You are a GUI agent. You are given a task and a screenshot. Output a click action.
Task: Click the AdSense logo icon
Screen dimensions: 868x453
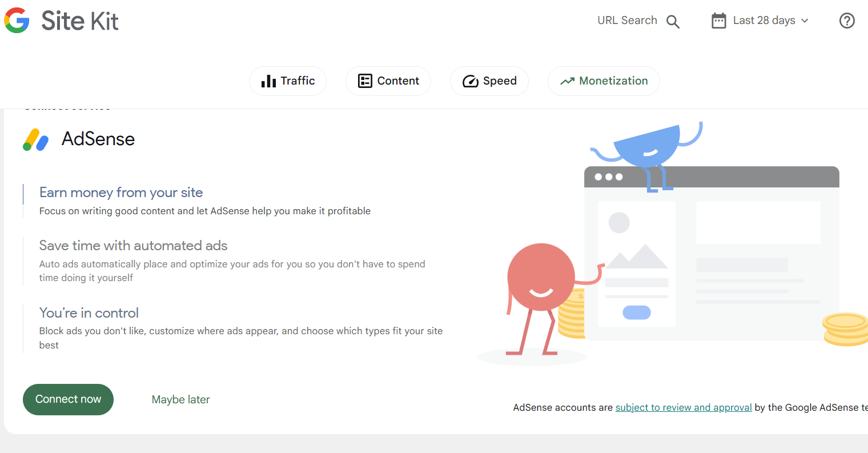point(35,139)
